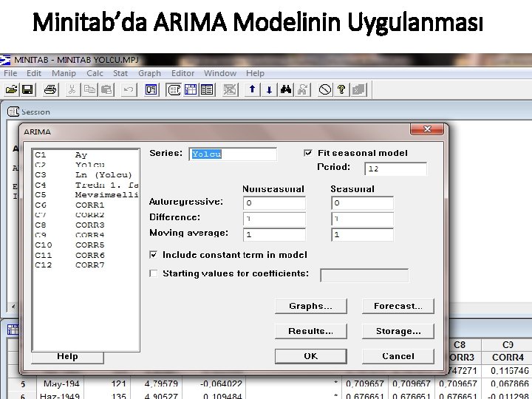This screenshot has width=532, height=399.
Task: Click the Graphs... button
Action: [x=311, y=306]
